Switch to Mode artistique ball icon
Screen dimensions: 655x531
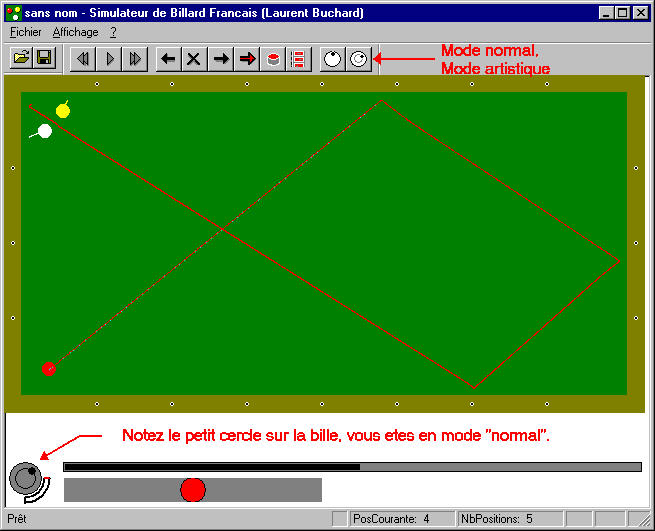358,59
